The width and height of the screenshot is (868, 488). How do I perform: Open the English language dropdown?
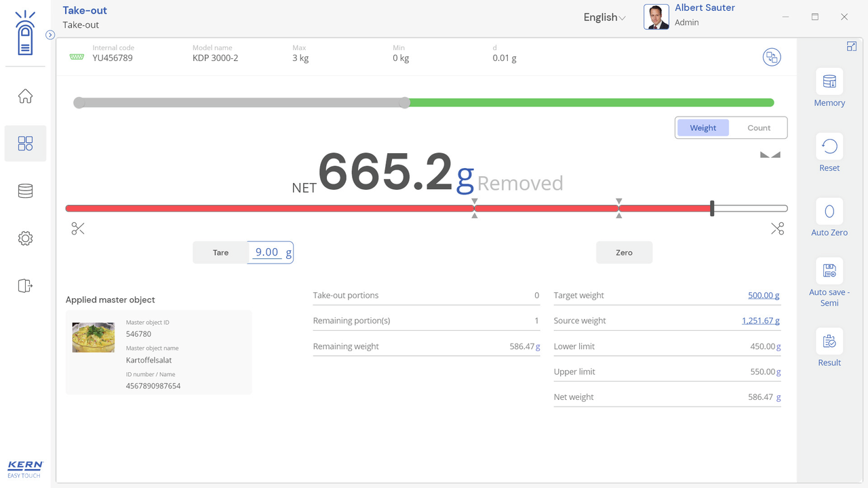point(604,18)
